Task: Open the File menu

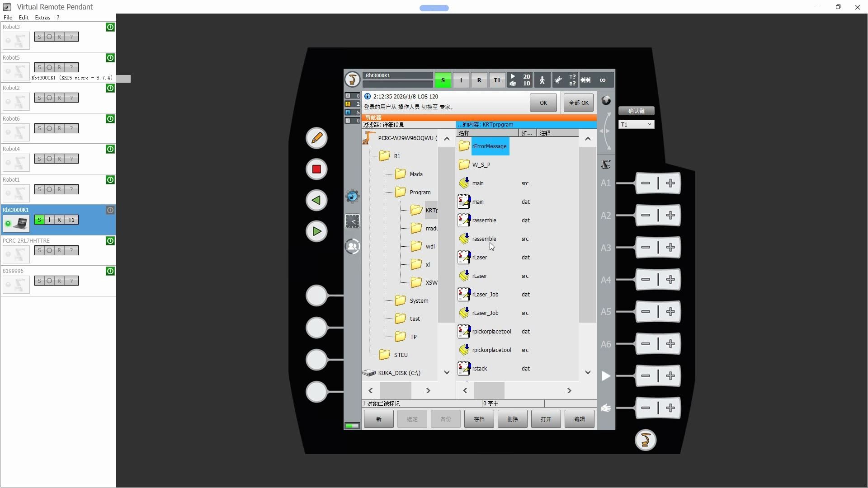Action: click(x=8, y=17)
